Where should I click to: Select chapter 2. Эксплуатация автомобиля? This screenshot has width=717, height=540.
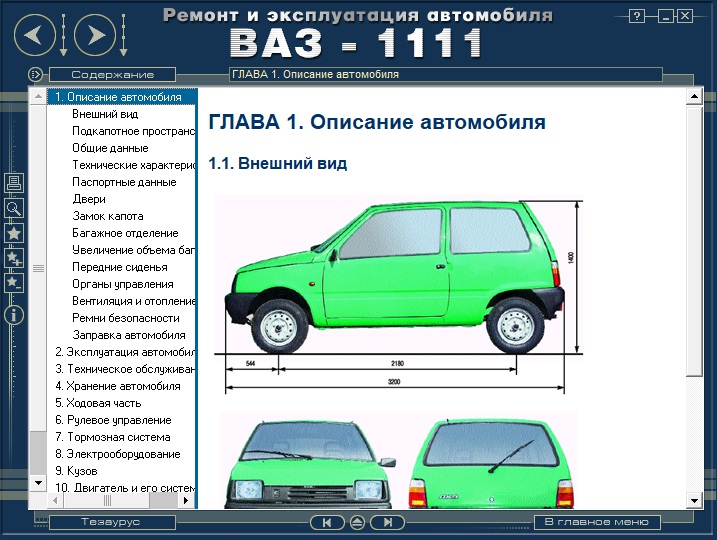coord(125,352)
